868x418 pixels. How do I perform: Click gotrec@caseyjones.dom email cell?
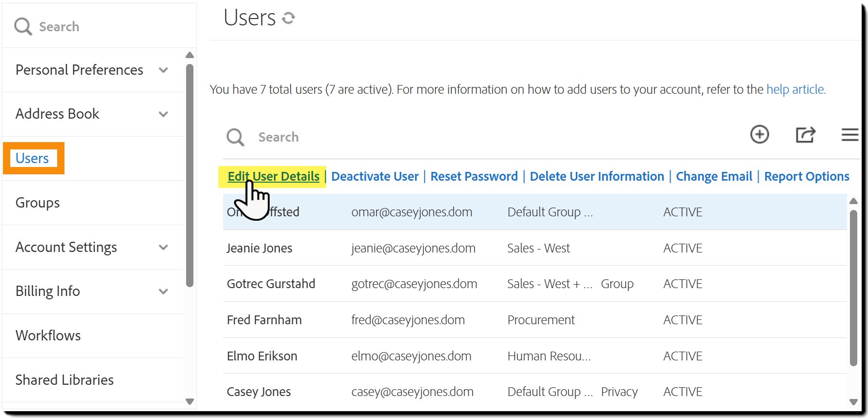(414, 284)
